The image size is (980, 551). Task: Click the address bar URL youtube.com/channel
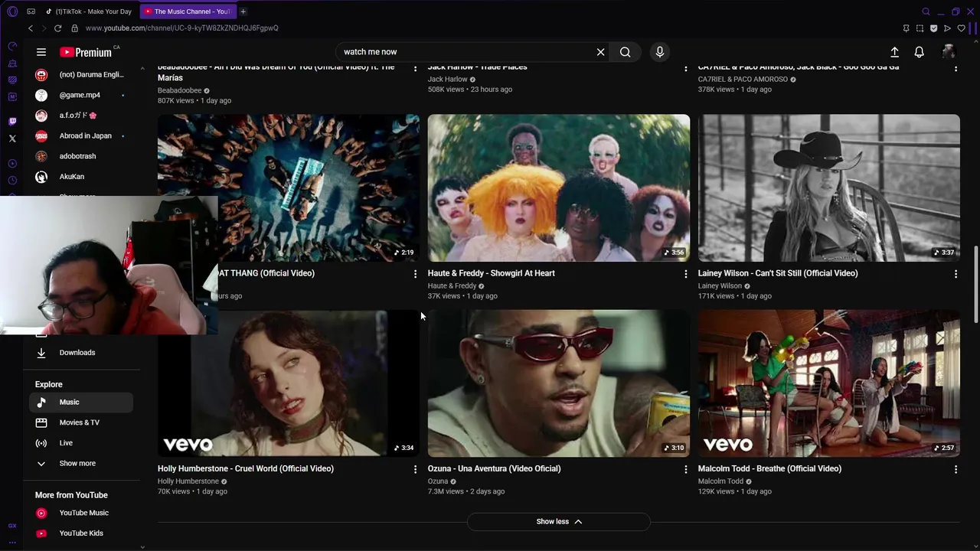[x=182, y=28]
